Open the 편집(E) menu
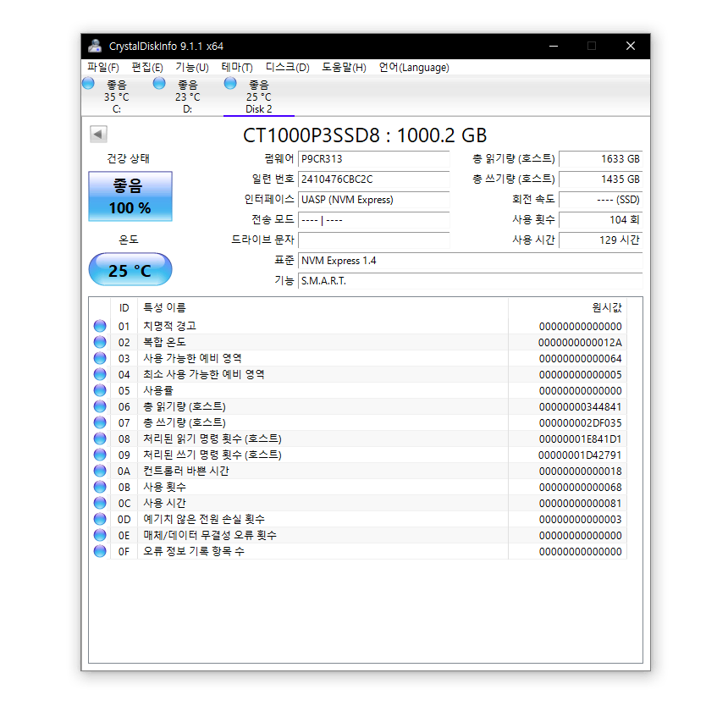 point(147,68)
